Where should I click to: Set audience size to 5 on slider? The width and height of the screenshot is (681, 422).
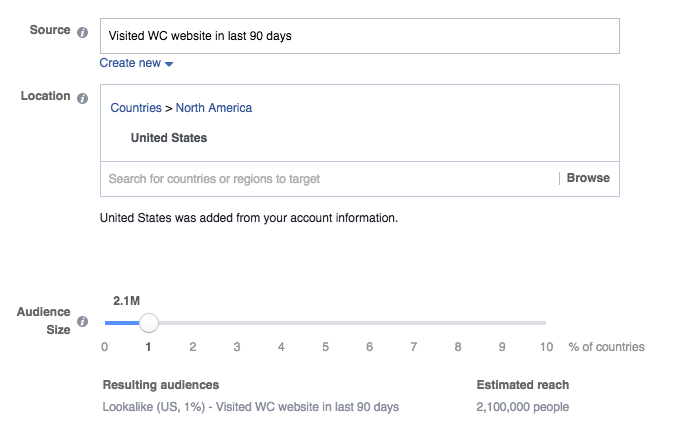click(x=325, y=323)
